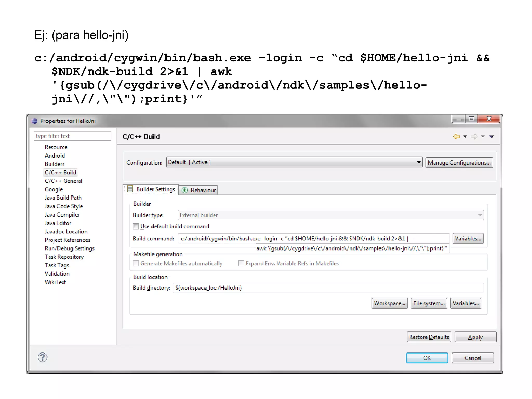Select WikiText tree item
The image size is (532, 399).
point(55,282)
